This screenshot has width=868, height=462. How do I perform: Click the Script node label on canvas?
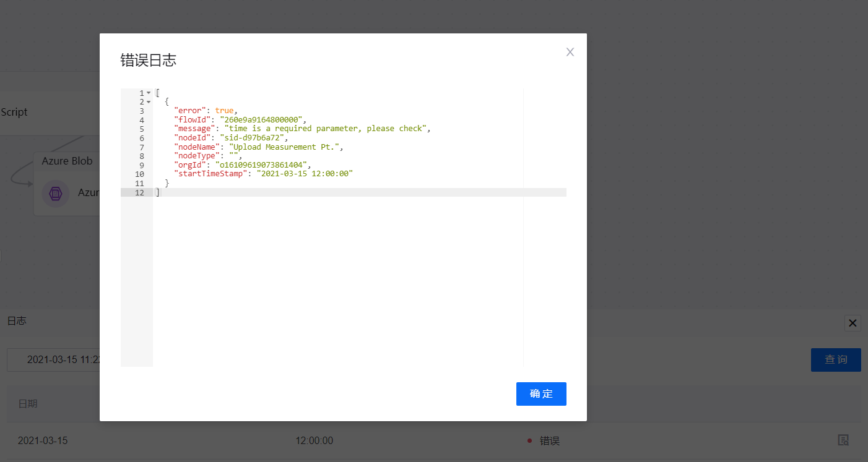[x=14, y=113]
